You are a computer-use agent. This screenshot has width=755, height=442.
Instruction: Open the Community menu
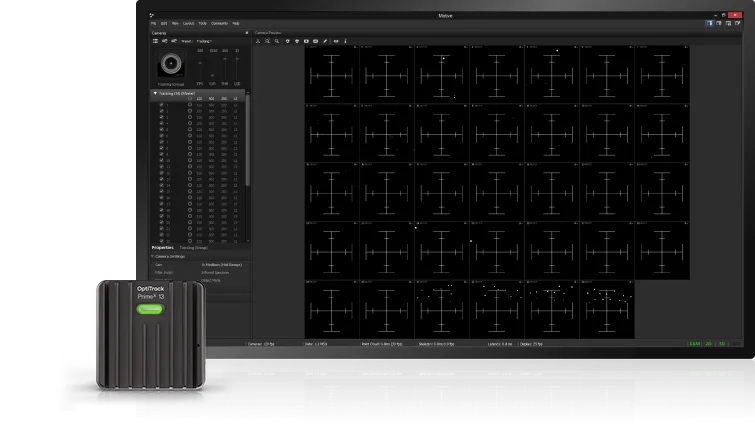pyautogui.click(x=219, y=23)
